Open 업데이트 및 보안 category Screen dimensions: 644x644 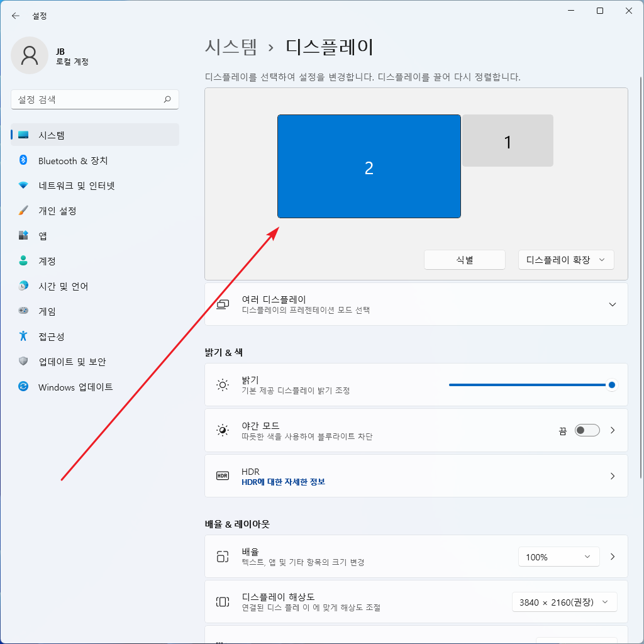point(95,362)
